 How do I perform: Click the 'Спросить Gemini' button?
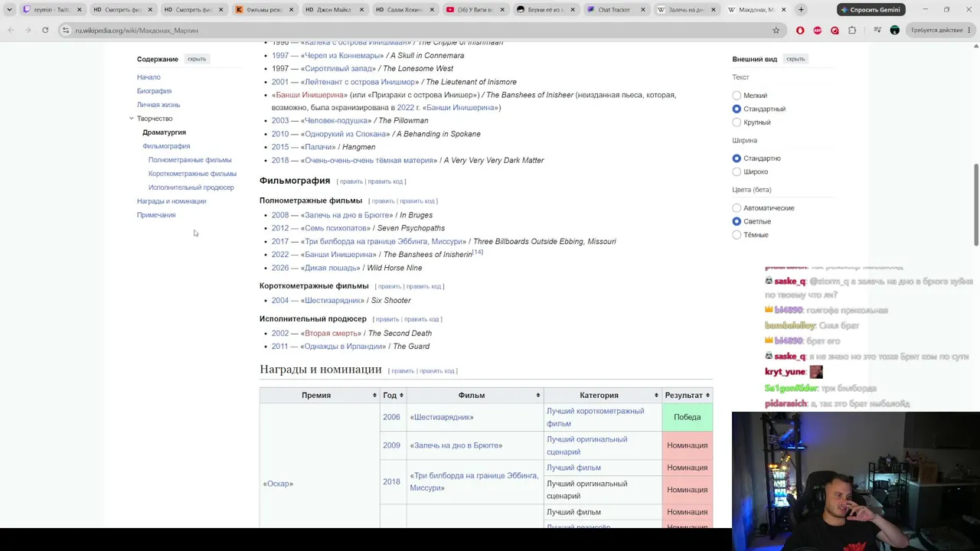(871, 10)
